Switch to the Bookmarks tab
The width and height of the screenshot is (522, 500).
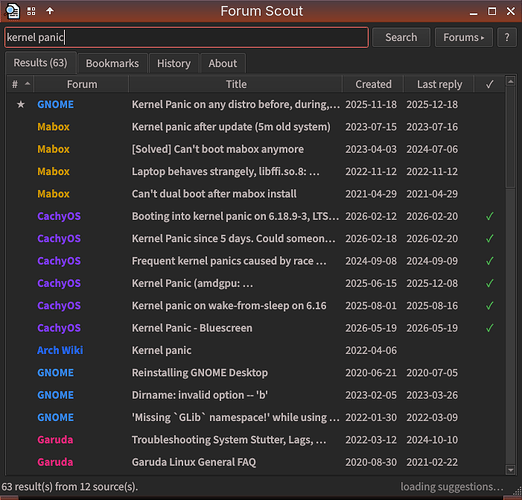pos(112,63)
